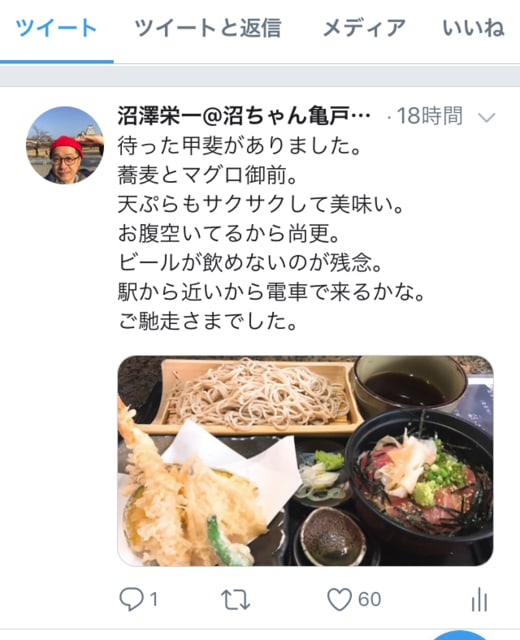This screenshot has height=640, width=520.
Task: Open tweet analytics bar chart icon
Action: (480, 599)
